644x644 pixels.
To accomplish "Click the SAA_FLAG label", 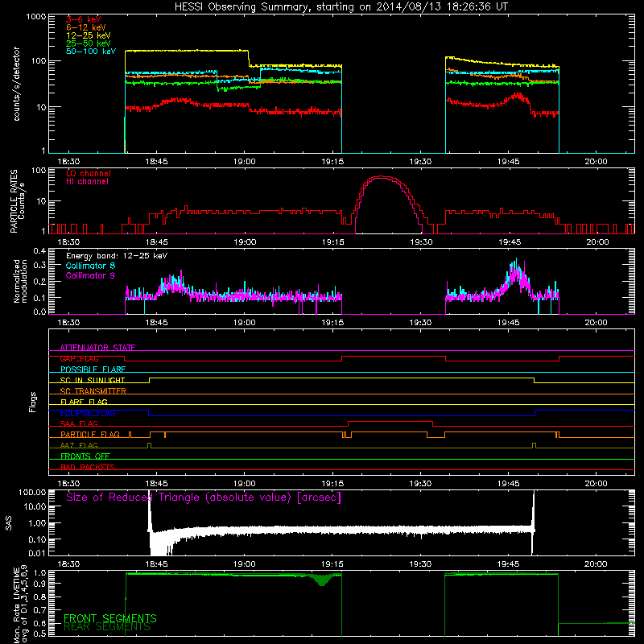I will tap(79, 423).
